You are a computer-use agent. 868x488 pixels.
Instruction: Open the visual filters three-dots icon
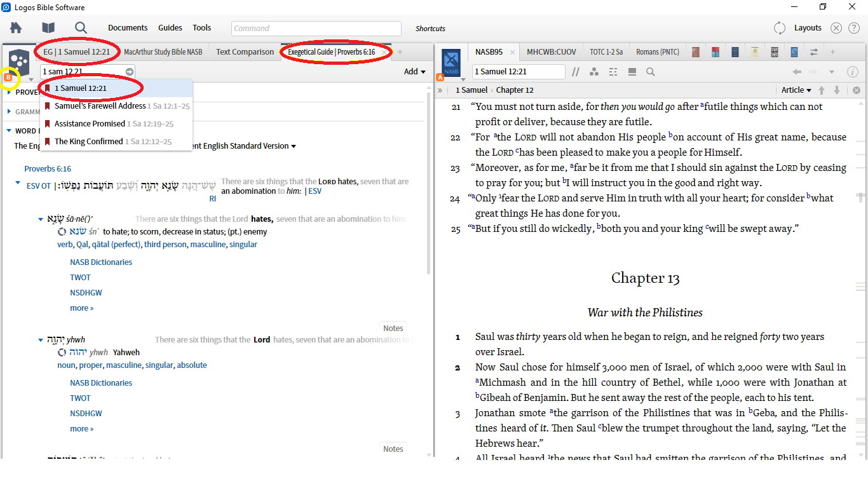coord(594,72)
